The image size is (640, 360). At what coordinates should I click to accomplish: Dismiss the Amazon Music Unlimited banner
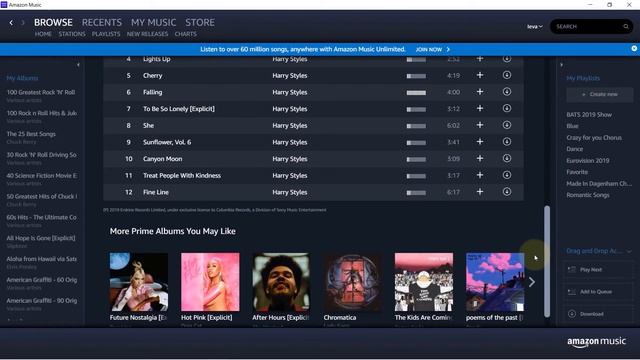pyautogui.click(x=634, y=49)
